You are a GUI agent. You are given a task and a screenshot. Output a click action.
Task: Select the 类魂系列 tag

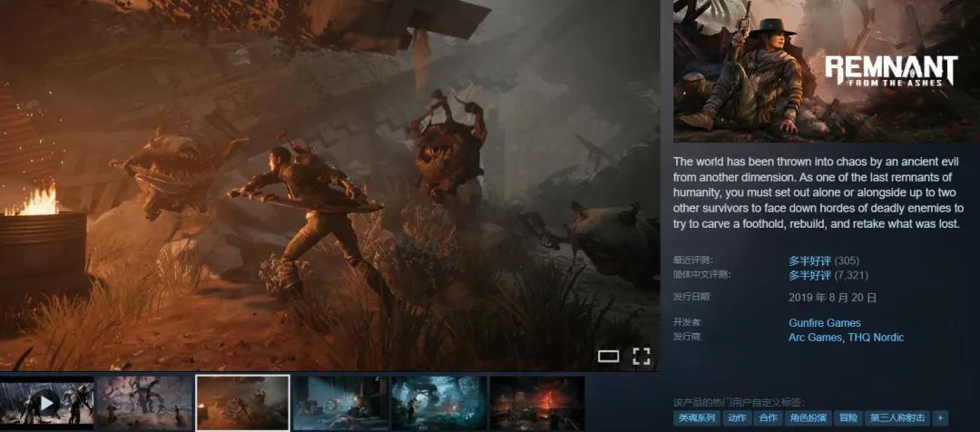(x=697, y=418)
